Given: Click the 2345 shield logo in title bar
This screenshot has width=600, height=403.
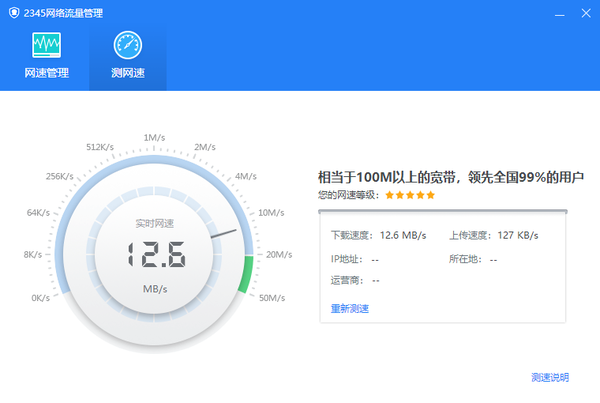Looking at the screenshot, I should (13, 12).
